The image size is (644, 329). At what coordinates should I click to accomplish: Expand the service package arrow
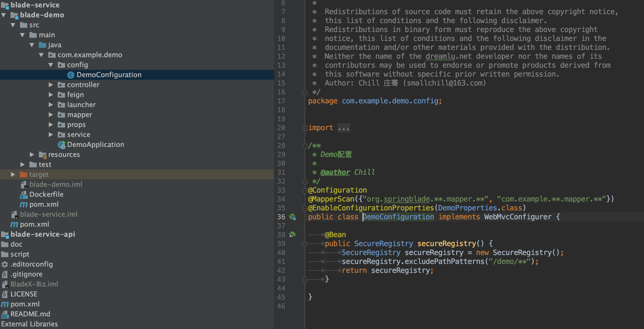click(x=51, y=135)
